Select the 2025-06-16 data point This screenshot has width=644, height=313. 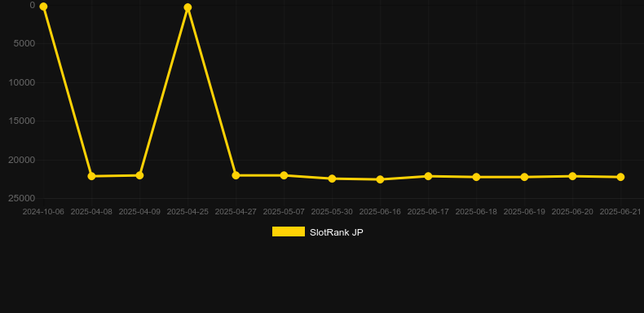381,179
